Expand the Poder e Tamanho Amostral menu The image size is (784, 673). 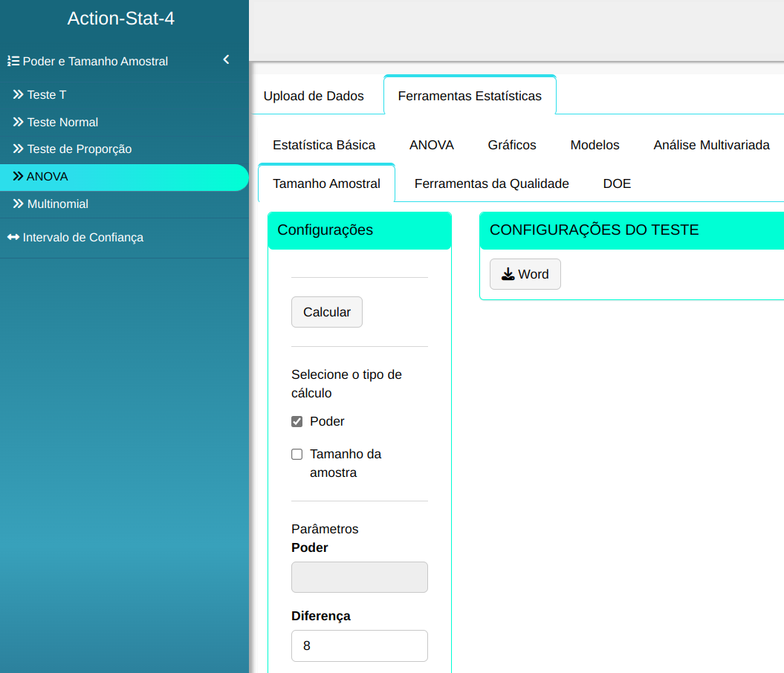pos(95,62)
